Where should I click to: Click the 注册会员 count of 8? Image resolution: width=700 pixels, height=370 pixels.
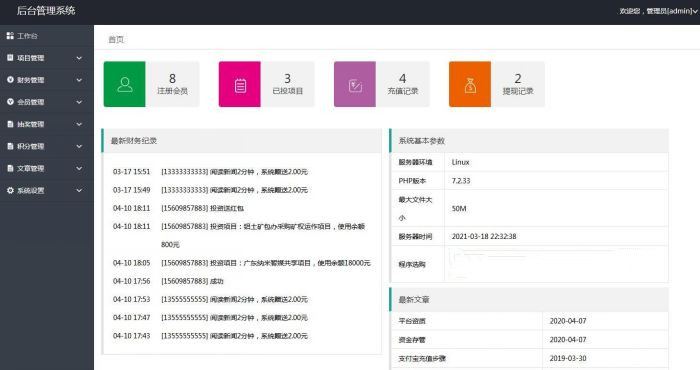pyautogui.click(x=172, y=79)
